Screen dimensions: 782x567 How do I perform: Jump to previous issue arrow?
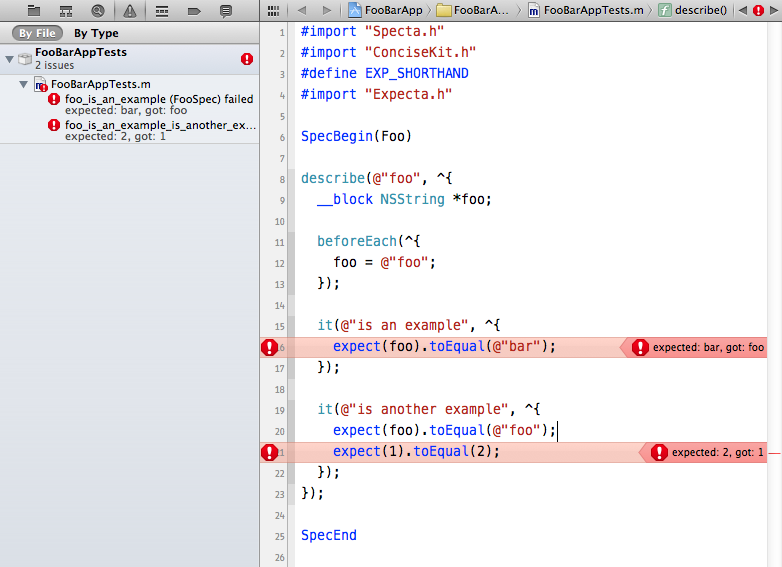[743, 10]
